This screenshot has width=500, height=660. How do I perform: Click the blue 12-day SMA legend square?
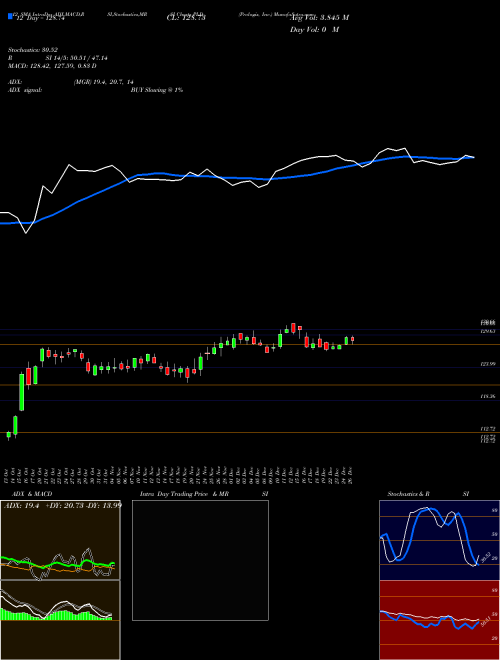point(10,16)
